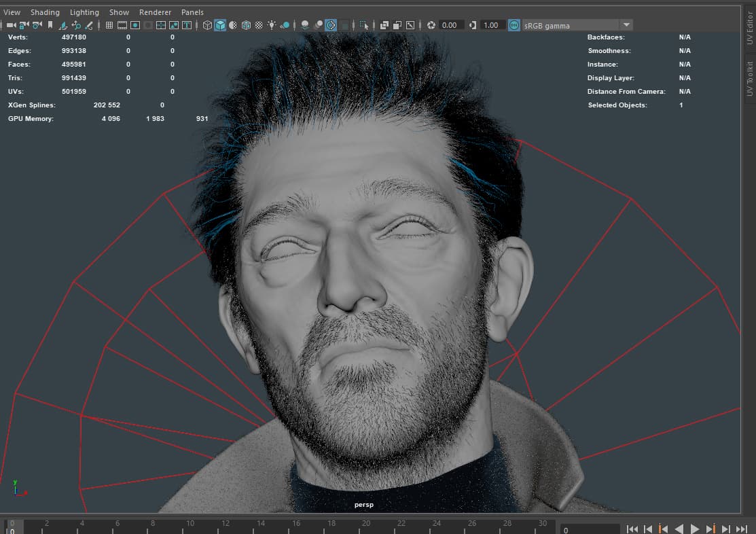Click the Image Plane icon
Screen dimensions: 756x534
(63, 25)
